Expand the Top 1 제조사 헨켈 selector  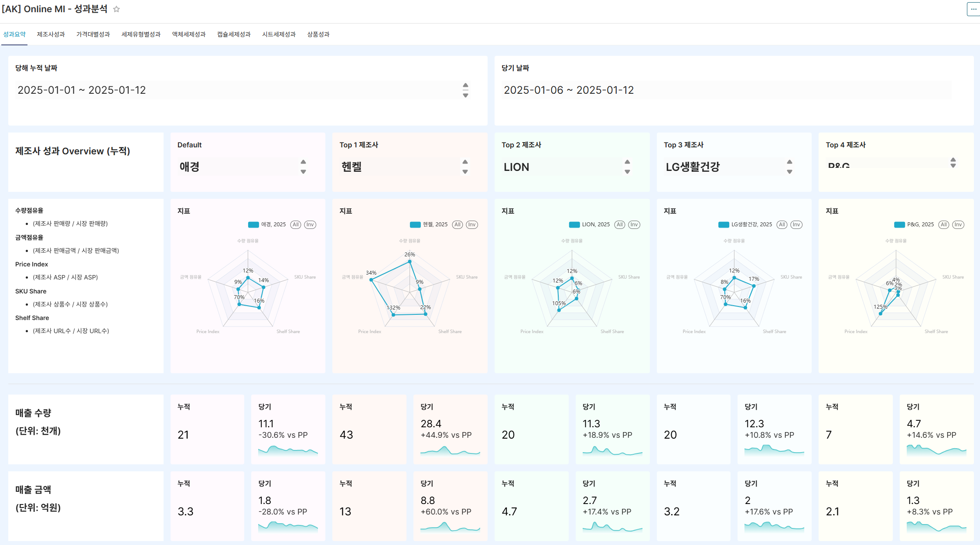click(465, 167)
